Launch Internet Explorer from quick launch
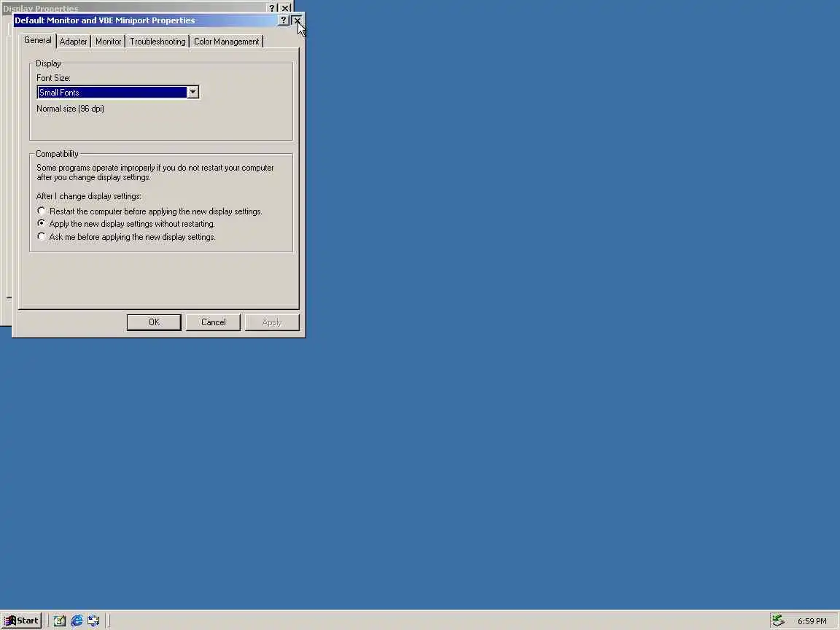 tap(77, 621)
